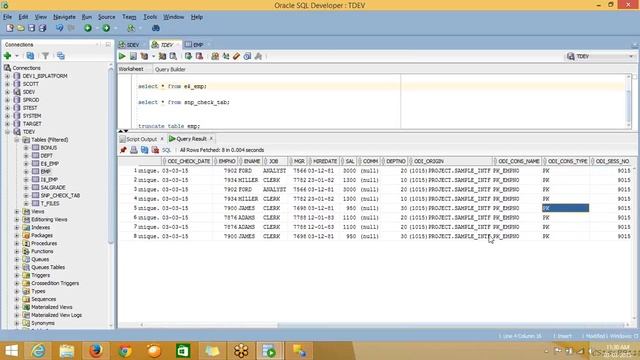Click the Undo arrow toolbar icon

point(60,28)
